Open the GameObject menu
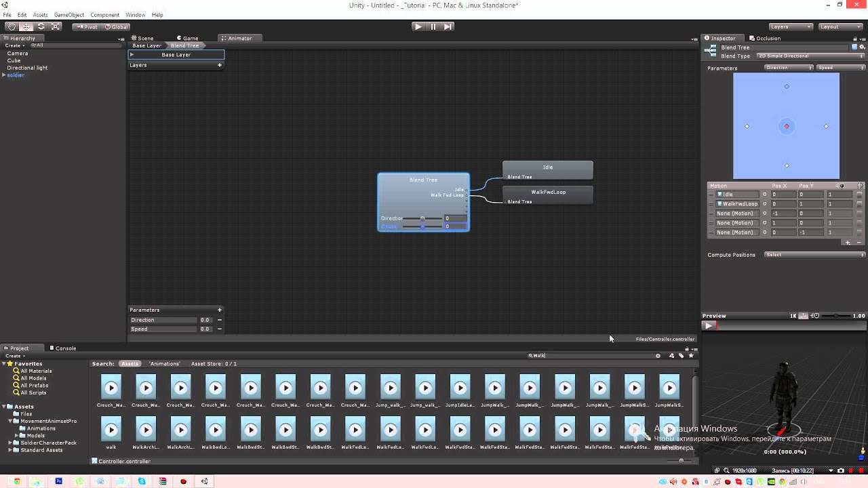Image resolution: width=868 pixels, height=488 pixels. tap(69, 15)
